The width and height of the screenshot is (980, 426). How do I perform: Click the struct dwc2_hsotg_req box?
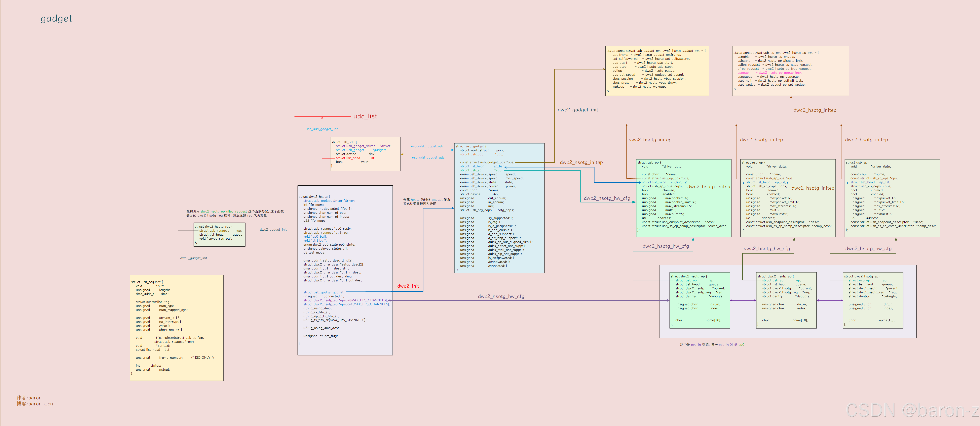219,234
